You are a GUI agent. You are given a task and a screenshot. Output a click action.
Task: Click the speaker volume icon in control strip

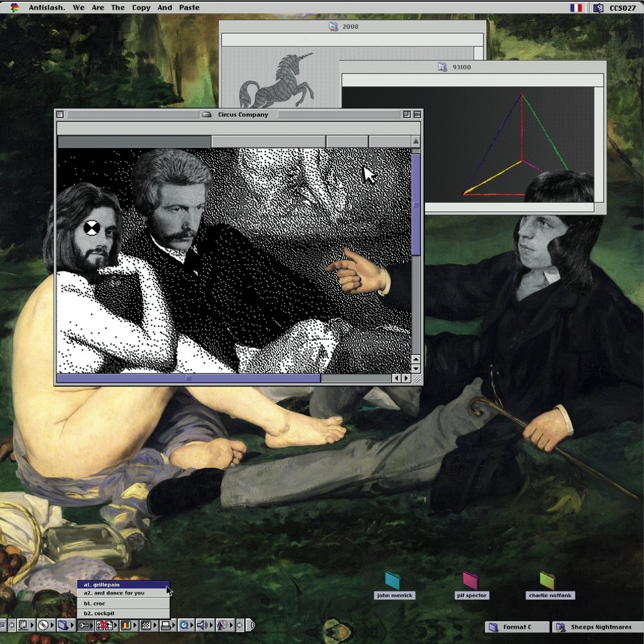203,625
